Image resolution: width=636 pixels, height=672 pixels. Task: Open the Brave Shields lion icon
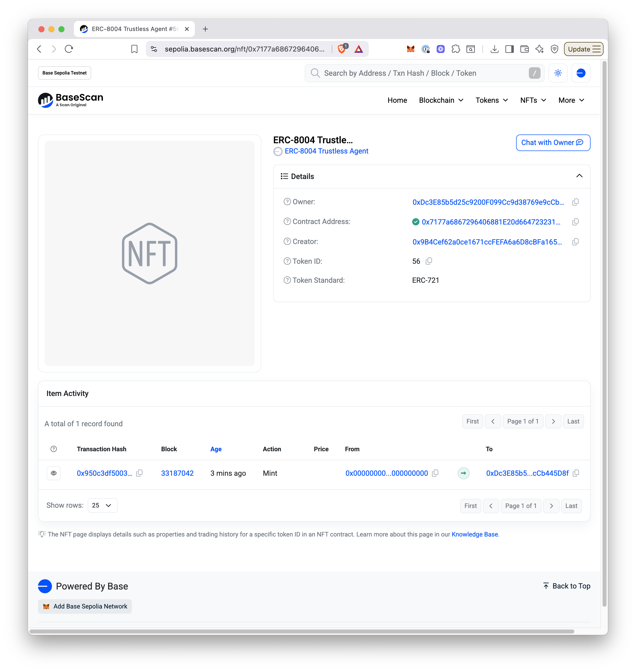(x=341, y=49)
